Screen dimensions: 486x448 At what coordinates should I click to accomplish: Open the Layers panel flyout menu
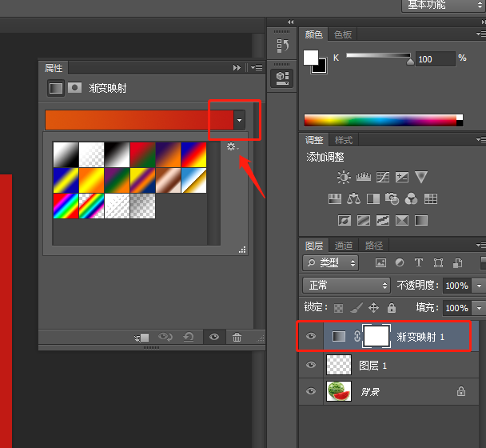point(481,246)
